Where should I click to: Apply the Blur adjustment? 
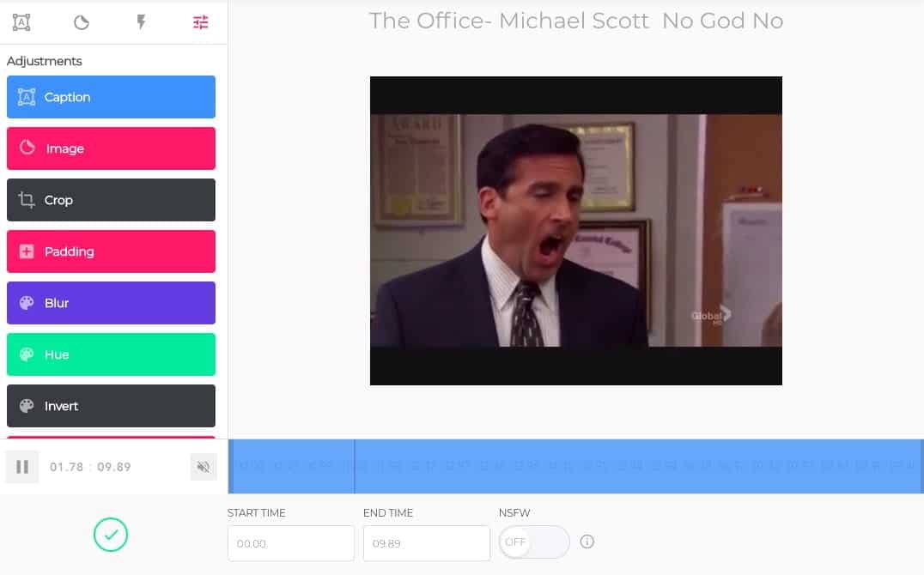pos(111,303)
